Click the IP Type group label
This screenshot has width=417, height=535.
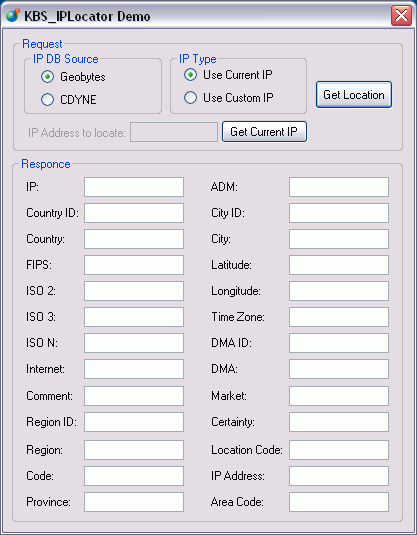coord(198,59)
